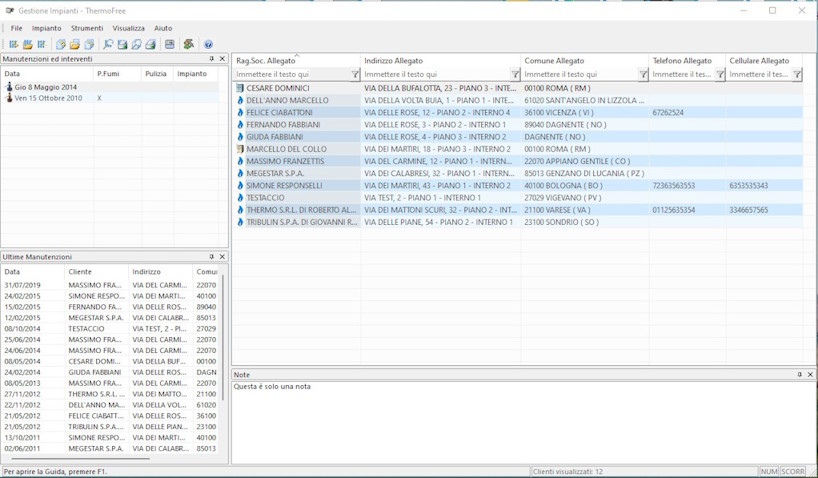Viewport: 818px width, 478px height.
Task: Click the blue help question-mark toolbar icon
Action: 208,44
